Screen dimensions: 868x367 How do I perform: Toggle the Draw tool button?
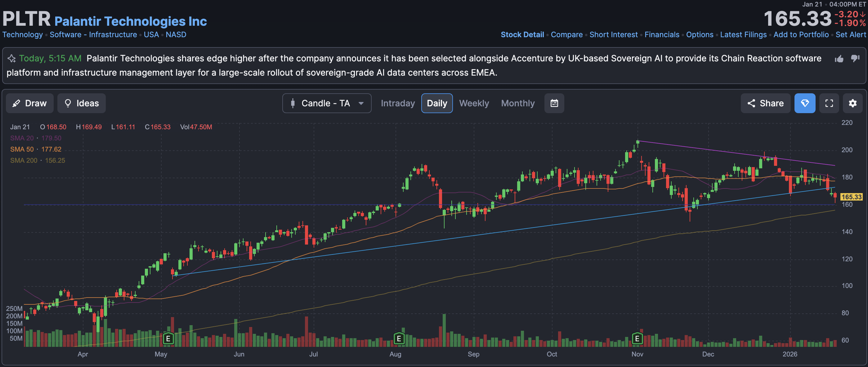[x=30, y=103]
